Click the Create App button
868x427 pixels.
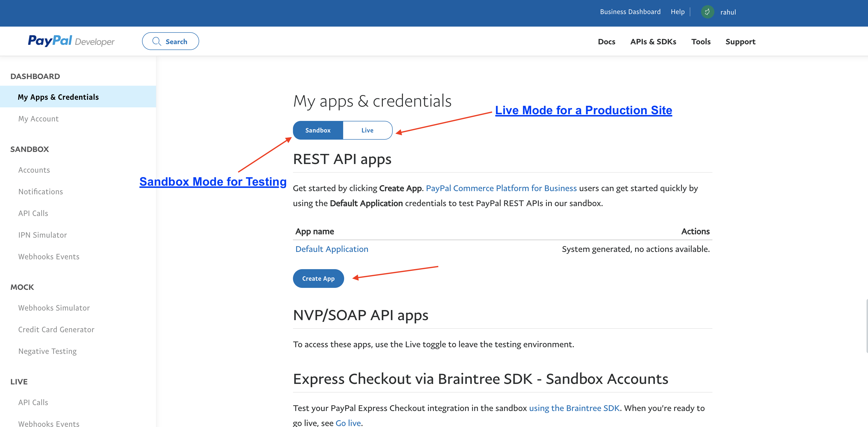pyautogui.click(x=319, y=278)
